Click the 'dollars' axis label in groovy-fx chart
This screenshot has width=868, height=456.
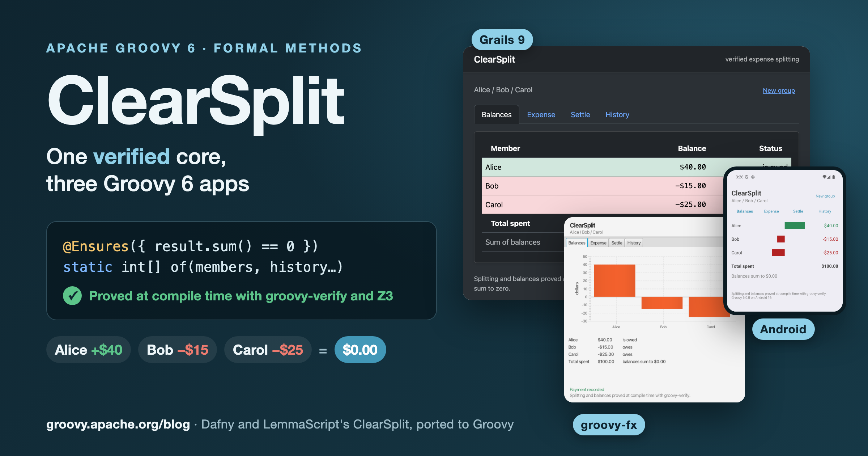577,288
